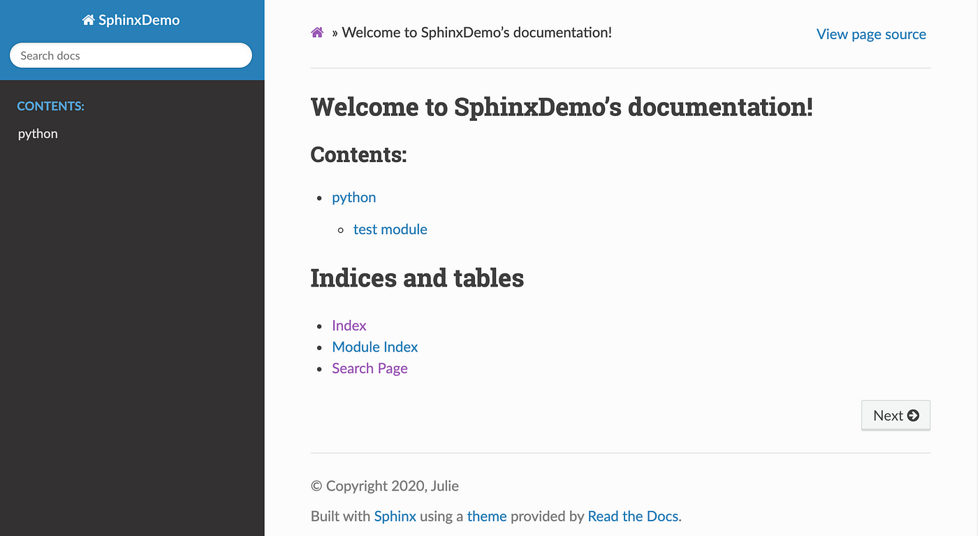Open Read the Docs footer link
Viewport: 980px width, 536px height.
pyautogui.click(x=633, y=516)
